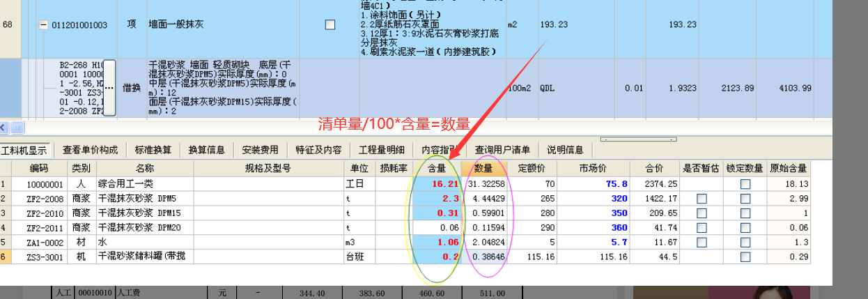Select the 标准换算 tab
Image resolution: width=868 pixels, height=299 pixels.
[x=153, y=150]
